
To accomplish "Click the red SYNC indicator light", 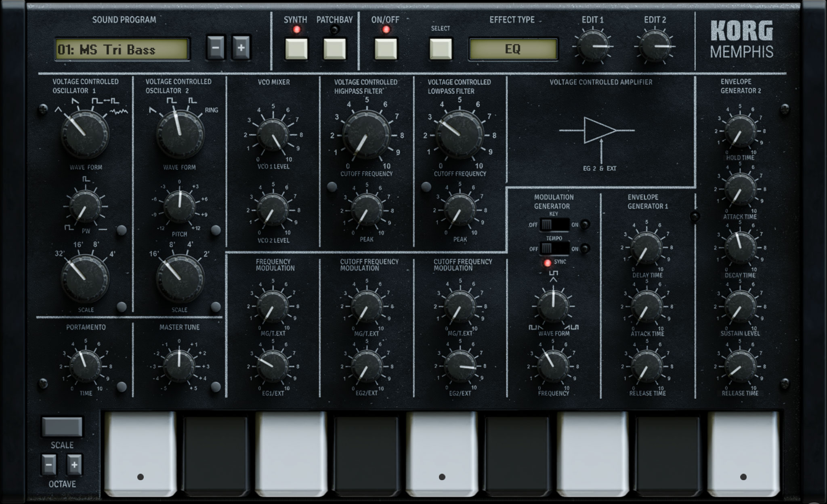I will point(547,263).
